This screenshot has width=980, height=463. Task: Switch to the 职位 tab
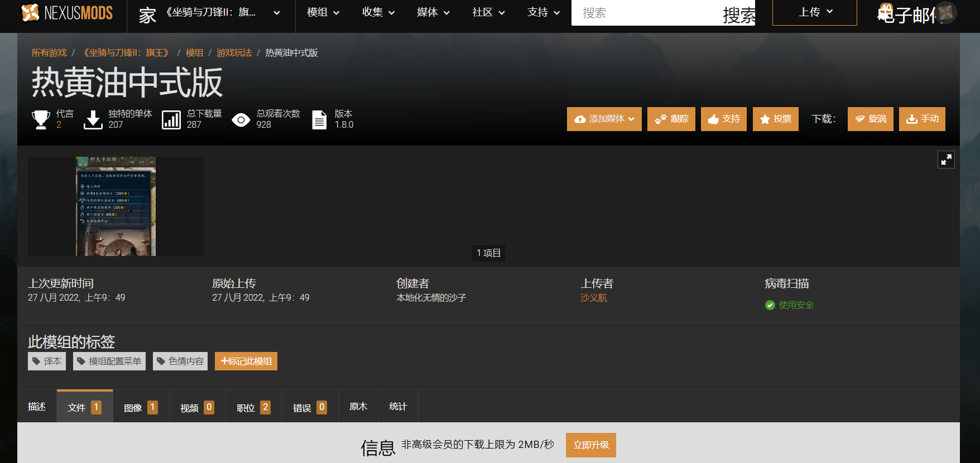[x=254, y=407]
